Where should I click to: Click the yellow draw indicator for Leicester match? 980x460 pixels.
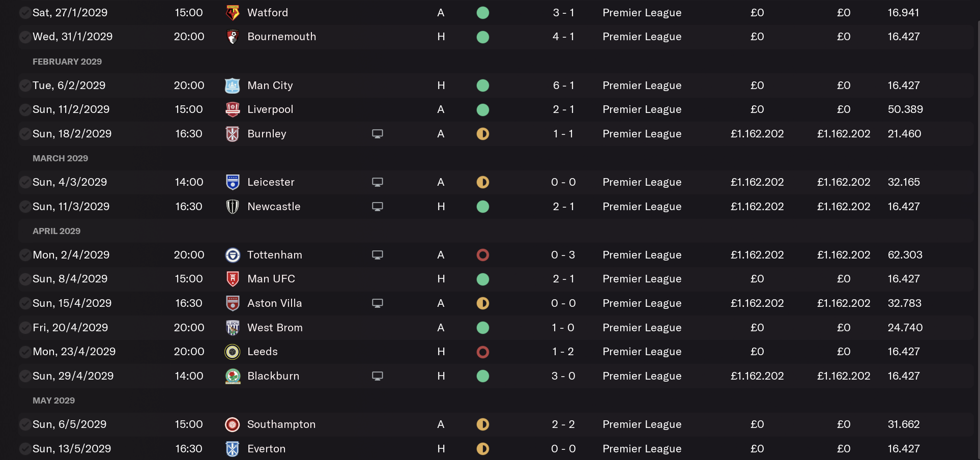pyautogui.click(x=483, y=182)
